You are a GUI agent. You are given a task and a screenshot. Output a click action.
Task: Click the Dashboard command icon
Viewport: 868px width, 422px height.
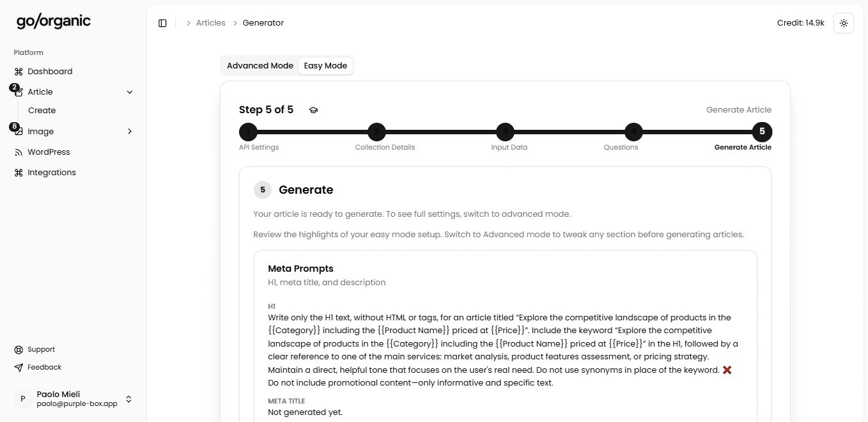click(x=19, y=72)
